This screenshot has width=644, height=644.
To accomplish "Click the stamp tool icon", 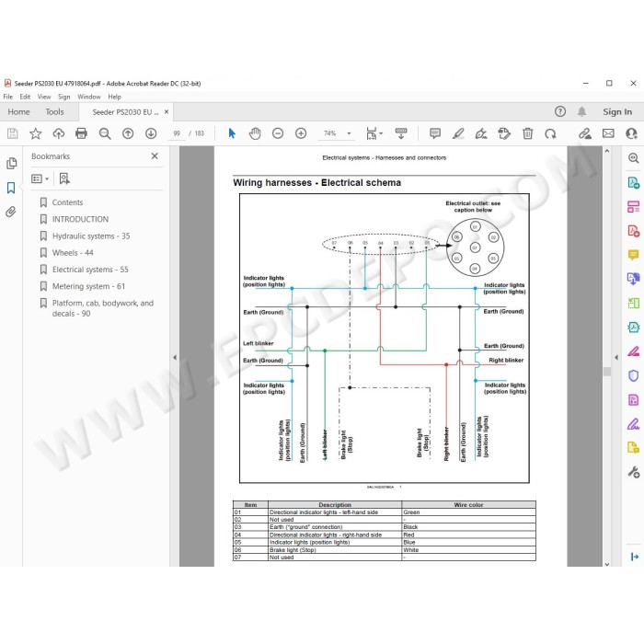I will click(x=504, y=133).
